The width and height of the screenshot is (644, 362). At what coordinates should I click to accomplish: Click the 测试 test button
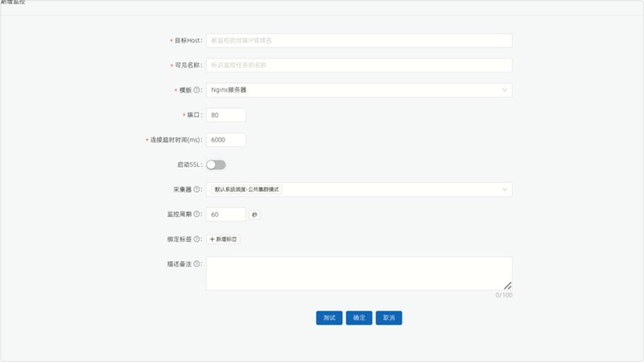pyautogui.click(x=329, y=318)
